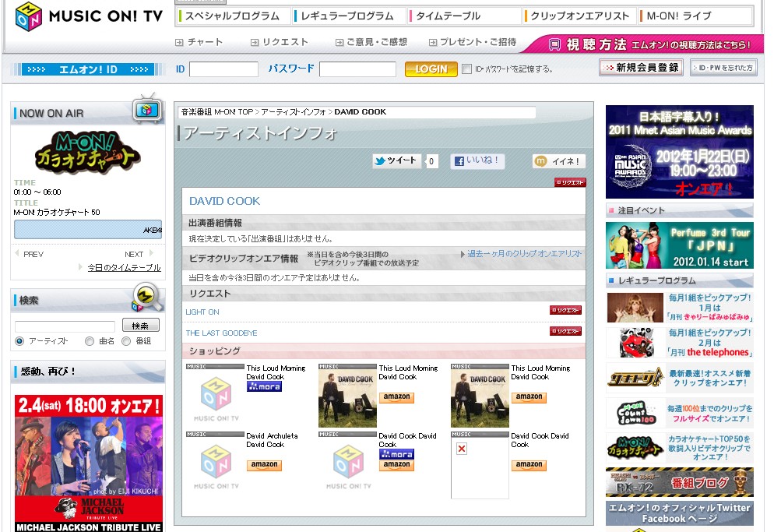Click the パスワード input field

tap(357, 69)
